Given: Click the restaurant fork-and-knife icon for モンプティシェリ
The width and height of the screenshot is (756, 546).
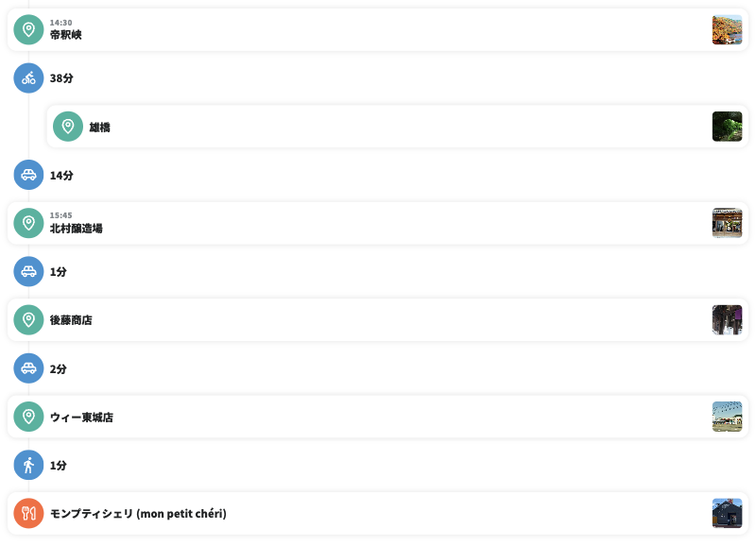Looking at the screenshot, I should coord(28,513).
